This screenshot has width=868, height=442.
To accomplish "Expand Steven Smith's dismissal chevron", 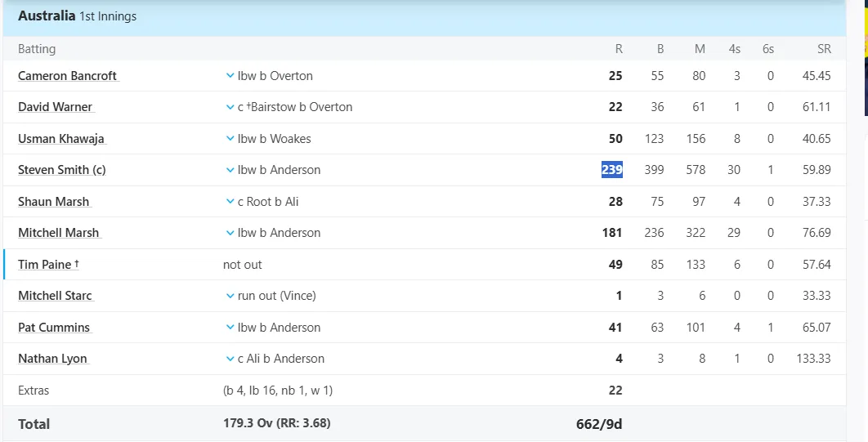I will [x=230, y=170].
